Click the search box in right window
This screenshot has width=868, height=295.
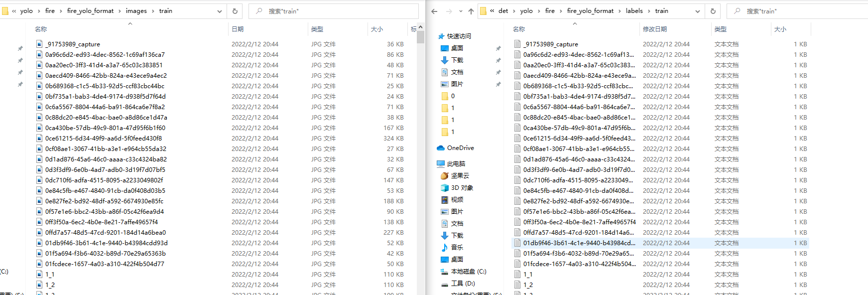[x=797, y=11]
